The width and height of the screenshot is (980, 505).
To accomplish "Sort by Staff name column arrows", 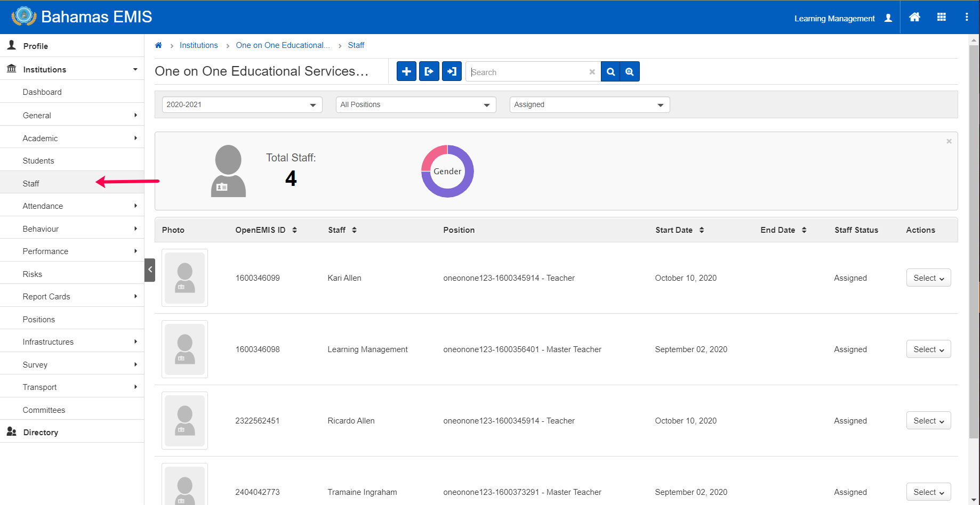I will point(354,230).
